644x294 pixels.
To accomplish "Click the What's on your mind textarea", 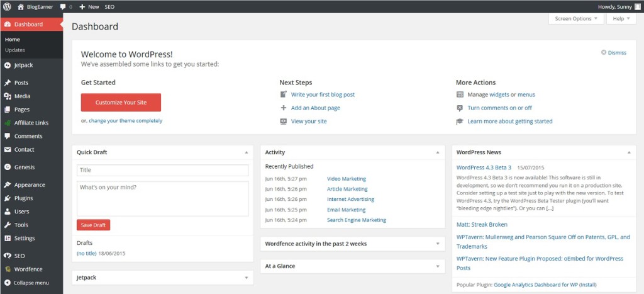I will tap(163, 198).
